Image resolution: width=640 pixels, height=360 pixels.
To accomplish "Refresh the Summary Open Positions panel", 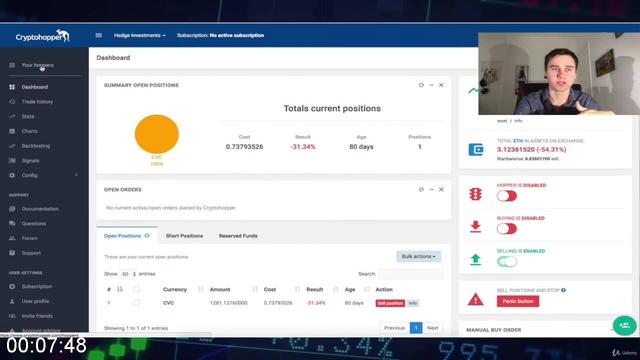I will tap(421, 85).
